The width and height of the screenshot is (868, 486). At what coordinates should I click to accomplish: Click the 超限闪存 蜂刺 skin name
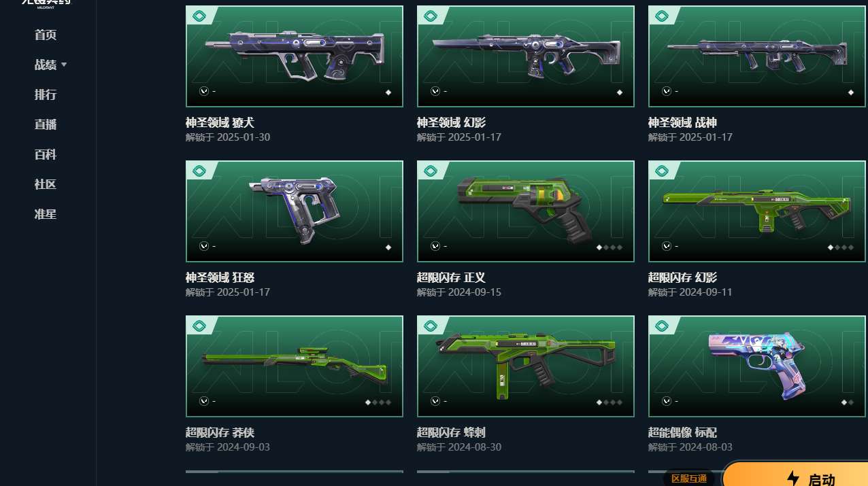451,432
